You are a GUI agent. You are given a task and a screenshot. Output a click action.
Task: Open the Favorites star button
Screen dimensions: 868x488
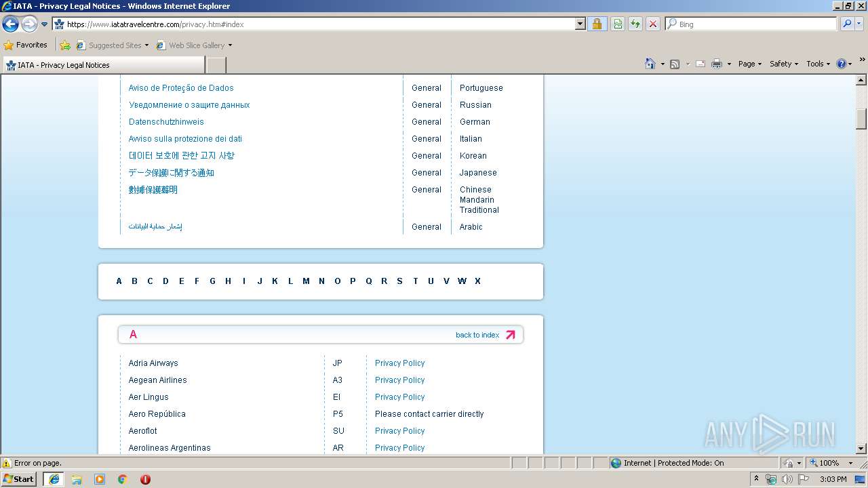[26, 45]
